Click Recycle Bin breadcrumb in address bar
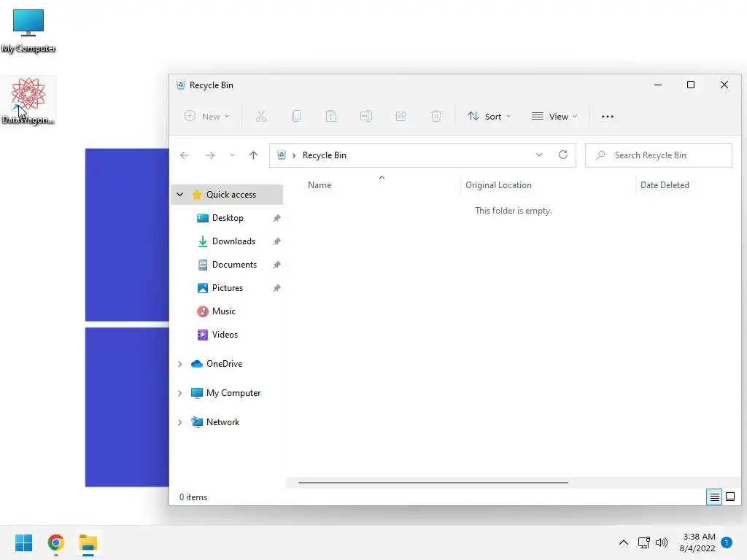 point(325,155)
